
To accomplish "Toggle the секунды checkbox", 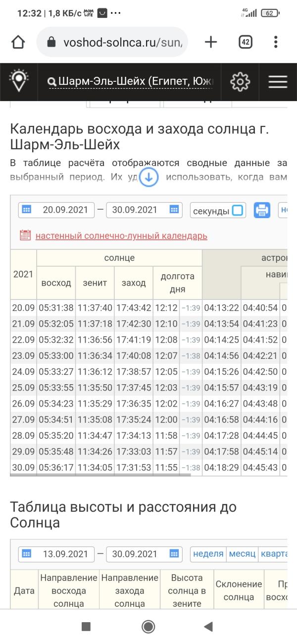I will coord(238,210).
